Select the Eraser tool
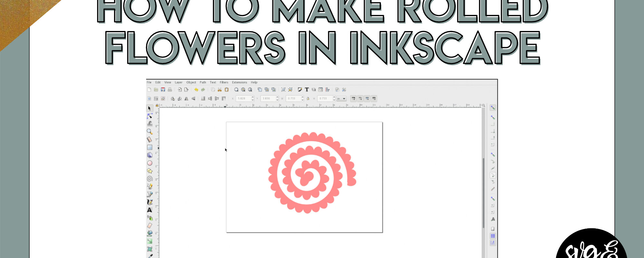 [x=149, y=226]
